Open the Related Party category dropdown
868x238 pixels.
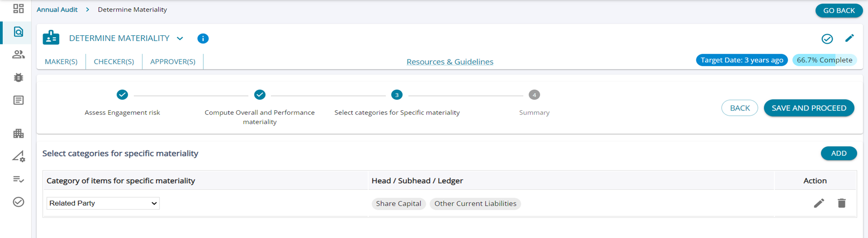pos(103,203)
